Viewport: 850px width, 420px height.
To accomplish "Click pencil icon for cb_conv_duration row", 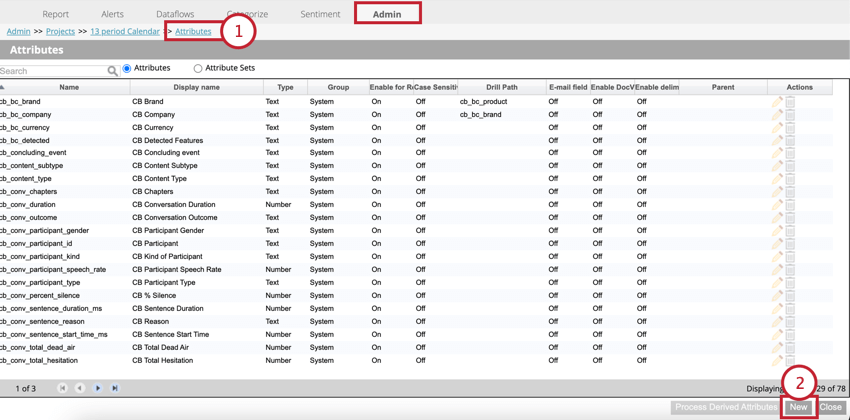I will click(x=777, y=205).
